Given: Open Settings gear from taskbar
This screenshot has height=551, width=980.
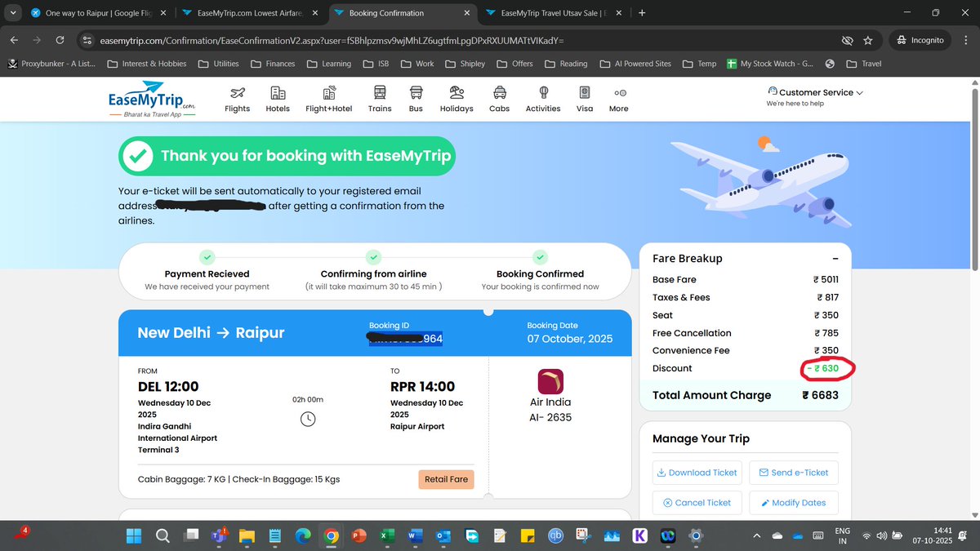Looking at the screenshot, I should click(x=696, y=535).
